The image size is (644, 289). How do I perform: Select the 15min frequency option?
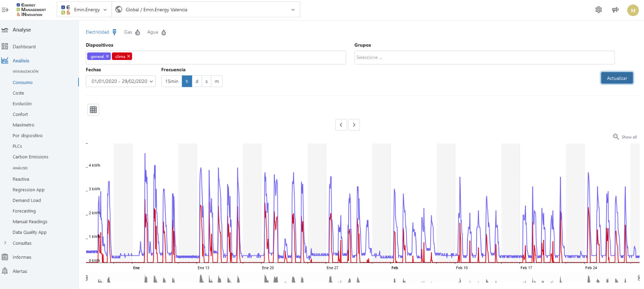click(171, 81)
